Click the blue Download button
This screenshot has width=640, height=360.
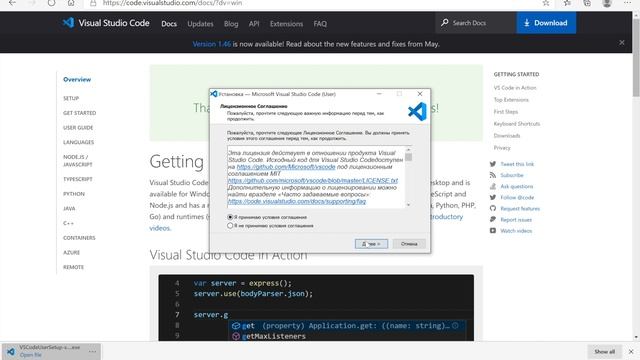pyautogui.click(x=546, y=23)
